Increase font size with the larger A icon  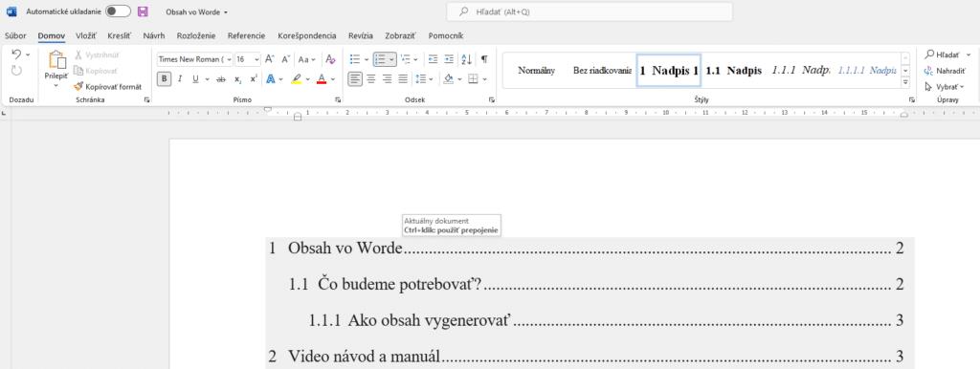coord(269,59)
